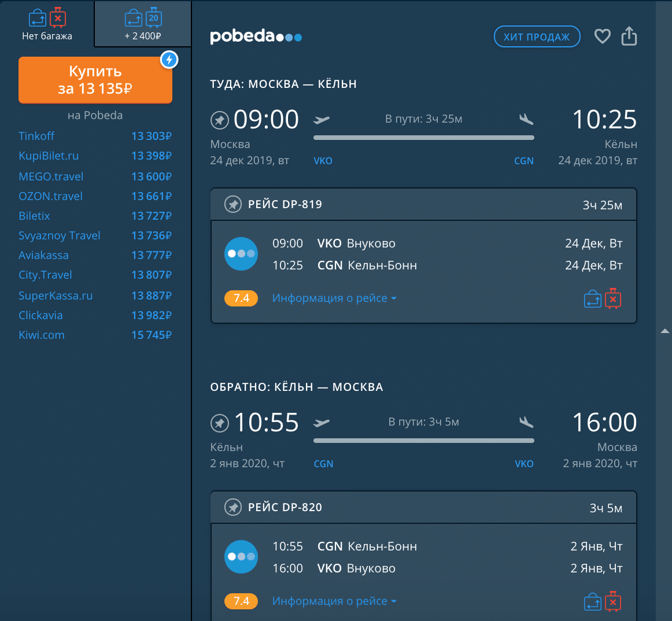
Task: Open the Tinkoff offer for 13 303₽
Action: coord(95,136)
